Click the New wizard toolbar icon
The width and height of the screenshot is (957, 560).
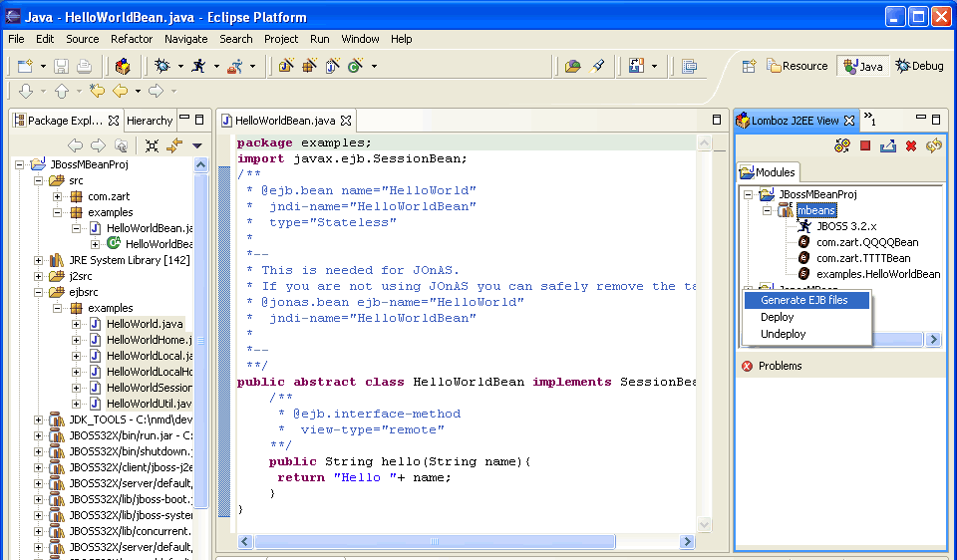click(25, 66)
